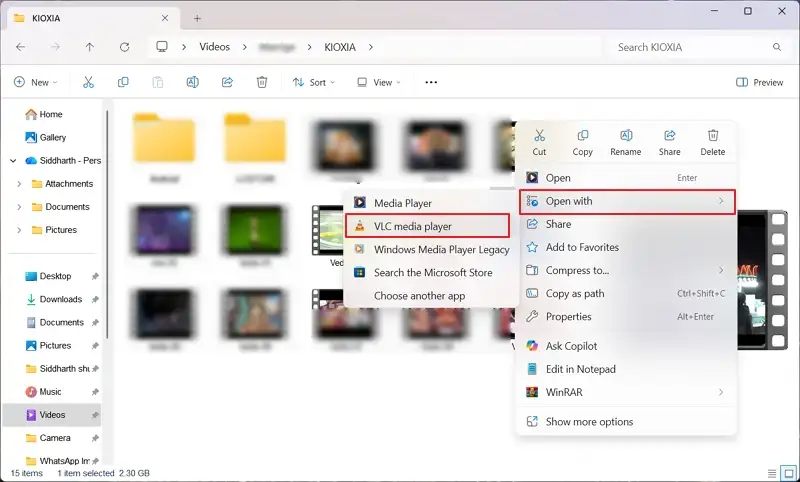This screenshot has width=800, height=482.
Task: Click Copy in the context menu
Action: tap(582, 143)
